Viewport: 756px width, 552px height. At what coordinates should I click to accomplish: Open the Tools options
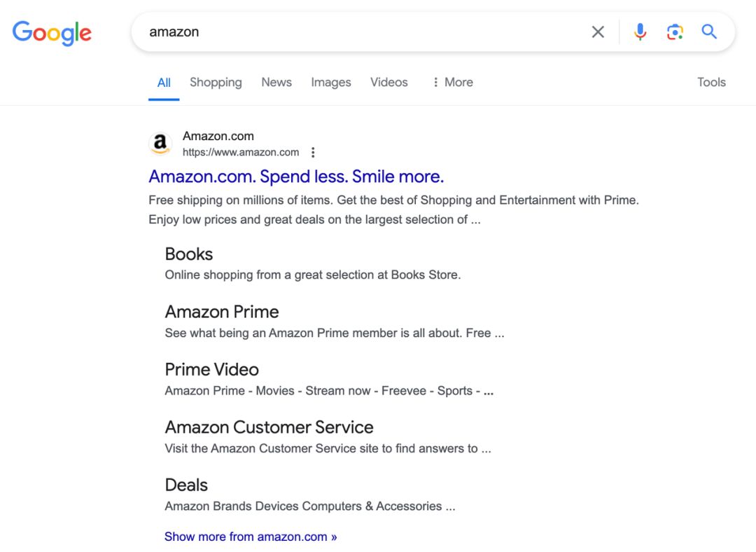point(711,82)
